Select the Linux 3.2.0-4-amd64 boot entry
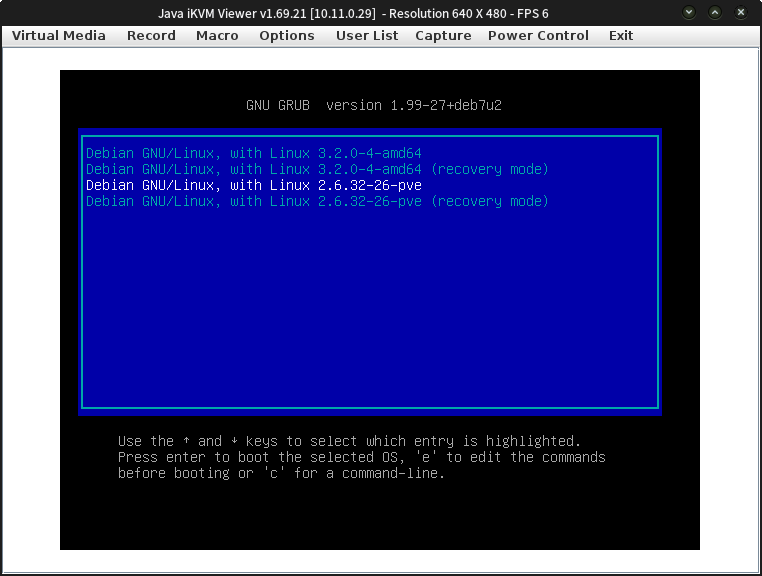 (254, 153)
